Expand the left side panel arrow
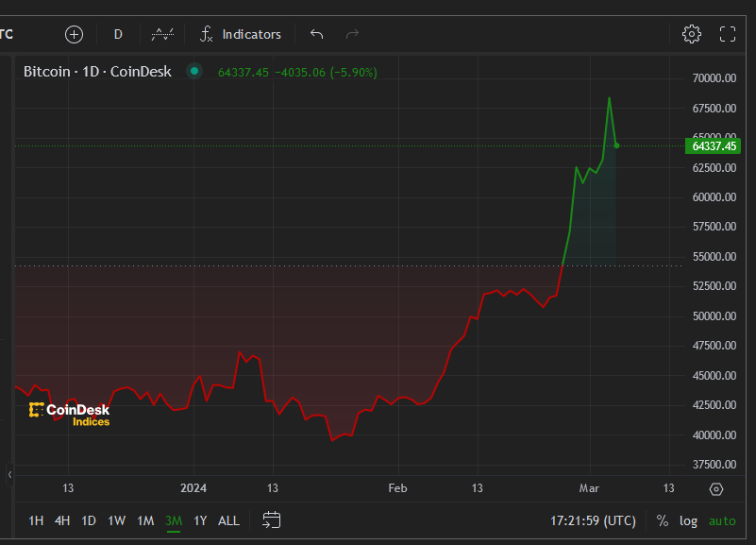Image resolution: width=756 pixels, height=545 pixels. coord(10,474)
